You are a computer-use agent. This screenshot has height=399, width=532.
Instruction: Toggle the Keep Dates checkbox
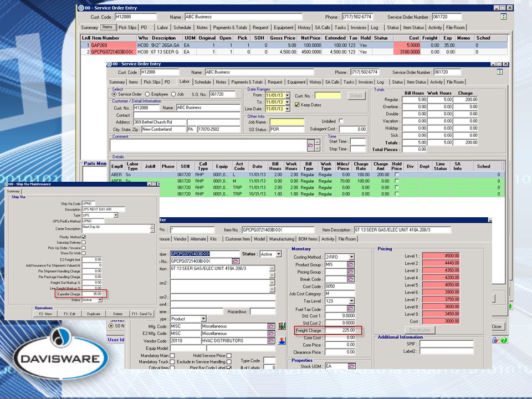pos(297,105)
